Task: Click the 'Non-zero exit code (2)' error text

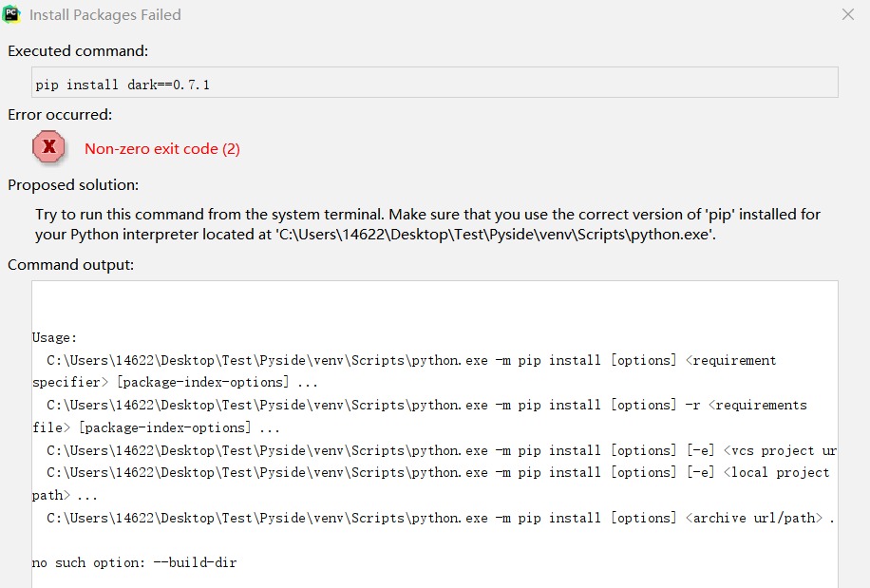Action: 161,148
